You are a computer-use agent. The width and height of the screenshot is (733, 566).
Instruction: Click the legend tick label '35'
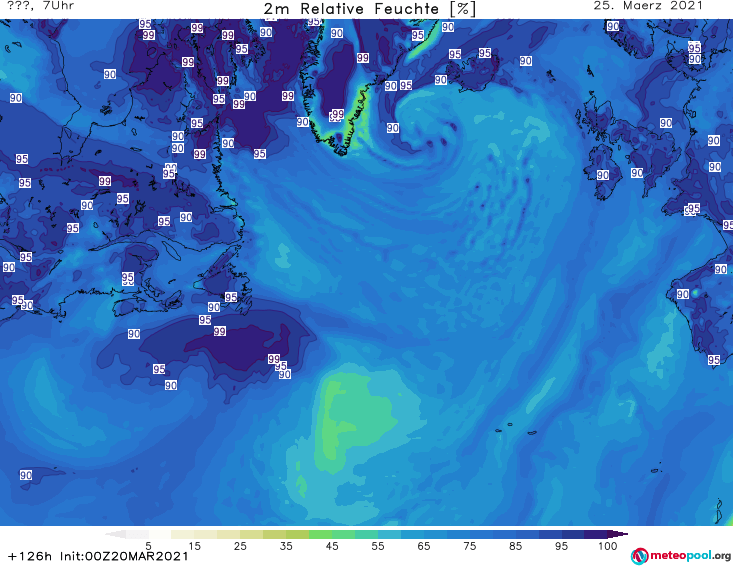click(x=286, y=545)
